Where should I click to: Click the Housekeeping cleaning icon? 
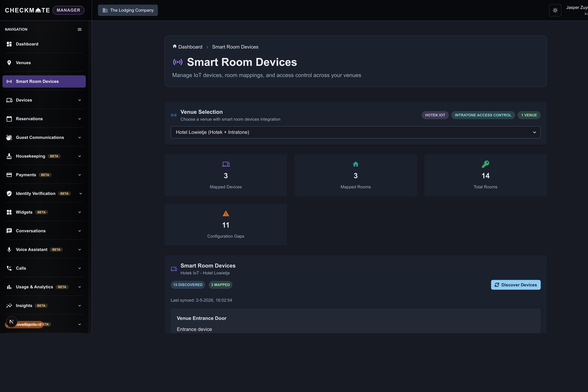[9, 156]
